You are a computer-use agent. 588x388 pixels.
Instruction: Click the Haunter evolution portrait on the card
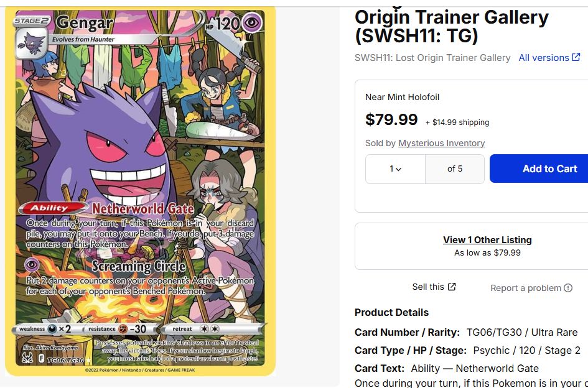pos(32,44)
